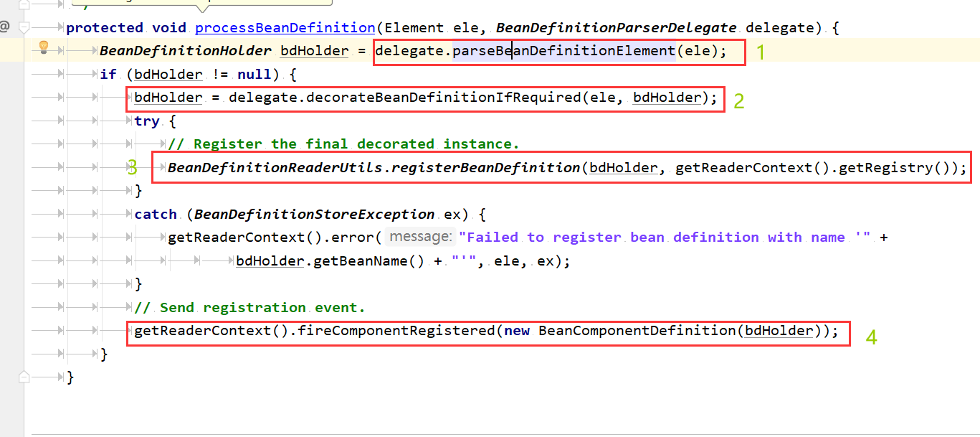Click decorateBeanDefinitionIfRequired method call
Image resolution: width=980 pixels, height=437 pixels.
click(x=444, y=98)
